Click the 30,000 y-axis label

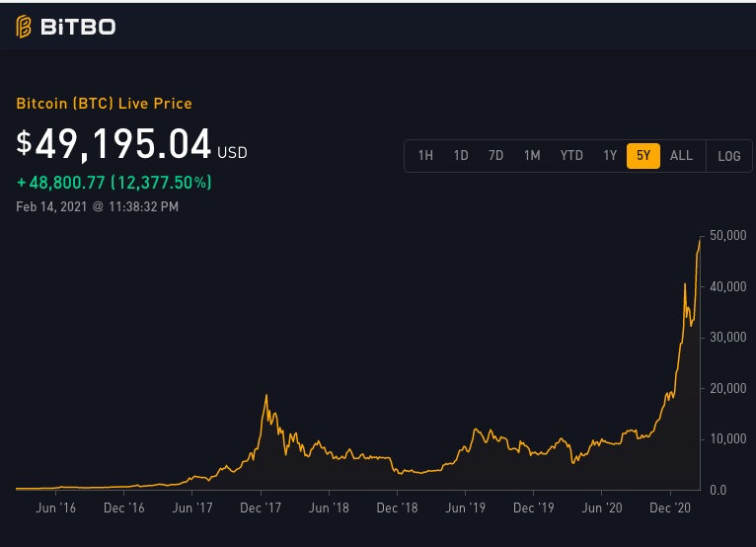pyautogui.click(x=728, y=337)
